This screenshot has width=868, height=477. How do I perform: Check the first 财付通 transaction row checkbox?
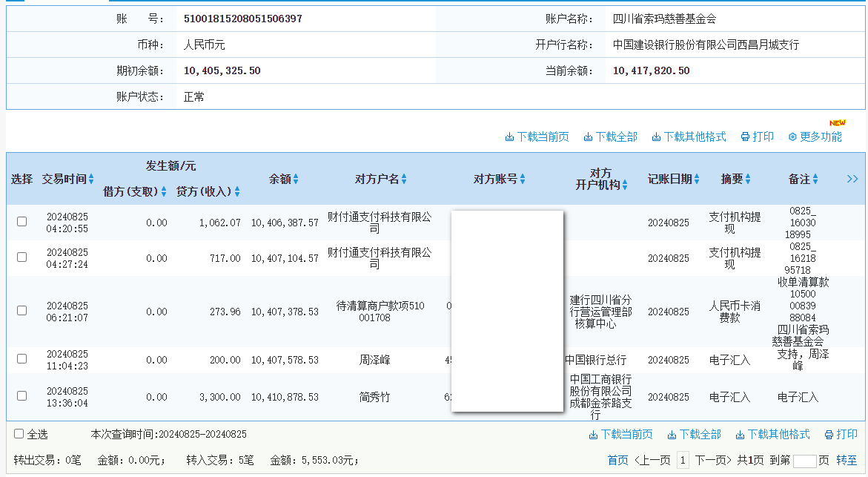tap(21, 220)
